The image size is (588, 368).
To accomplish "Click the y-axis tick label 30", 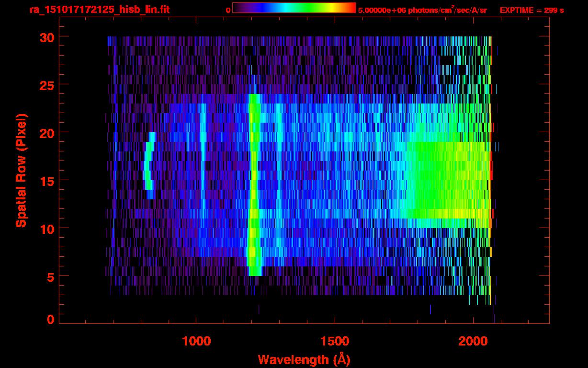I will (x=46, y=37).
